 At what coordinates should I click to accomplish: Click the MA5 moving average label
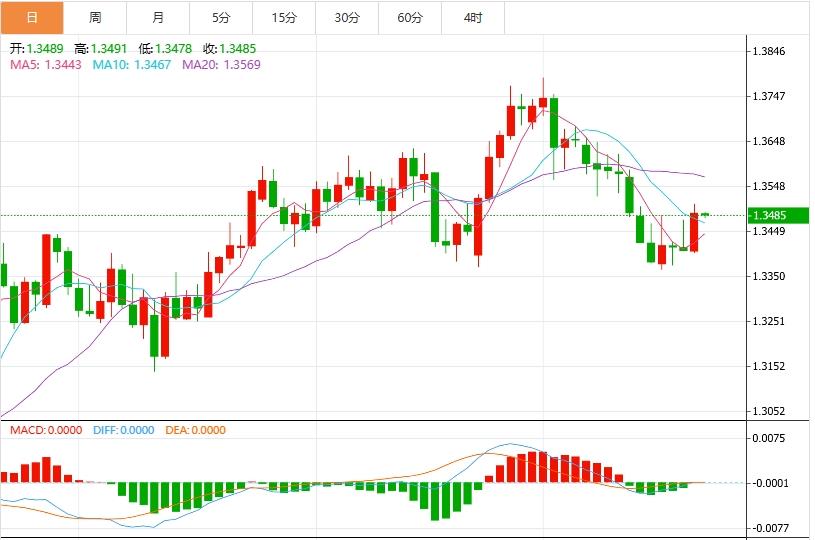click(x=44, y=65)
